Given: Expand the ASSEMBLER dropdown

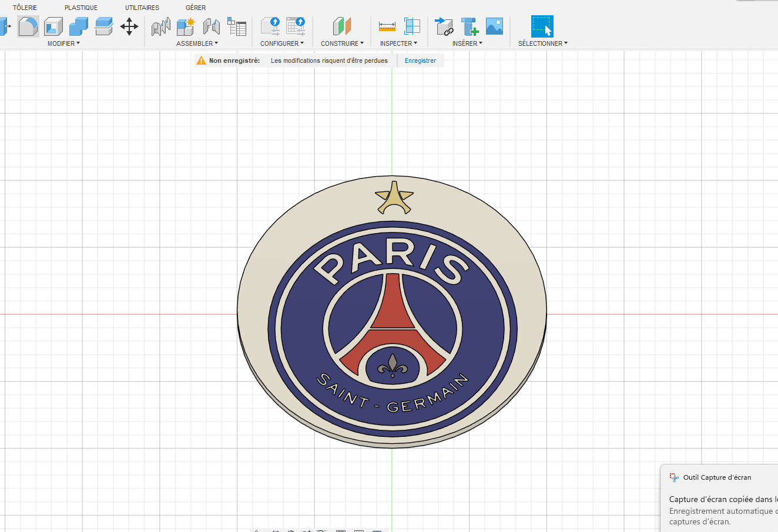Looking at the screenshot, I should point(197,43).
